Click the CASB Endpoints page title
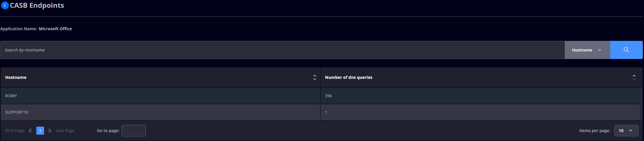Image resolution: width=644 pixels, height=141 pixels. point(37,5)
